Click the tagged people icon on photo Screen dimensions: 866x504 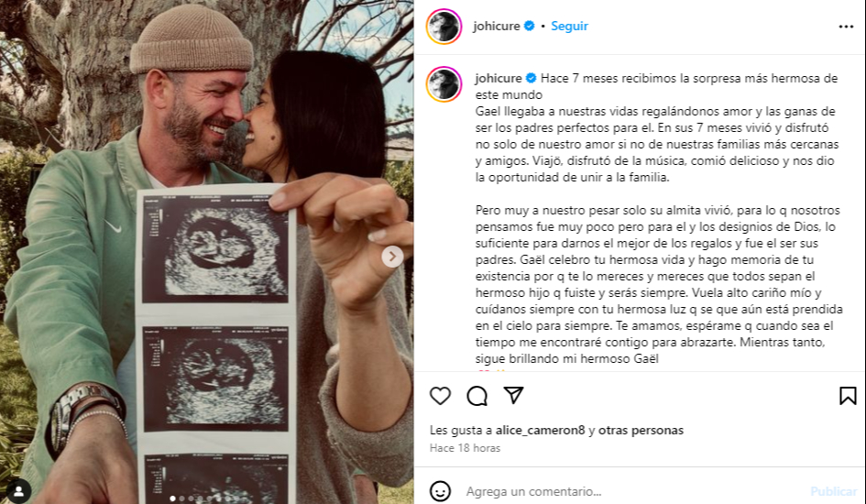(x=18, y=491)
